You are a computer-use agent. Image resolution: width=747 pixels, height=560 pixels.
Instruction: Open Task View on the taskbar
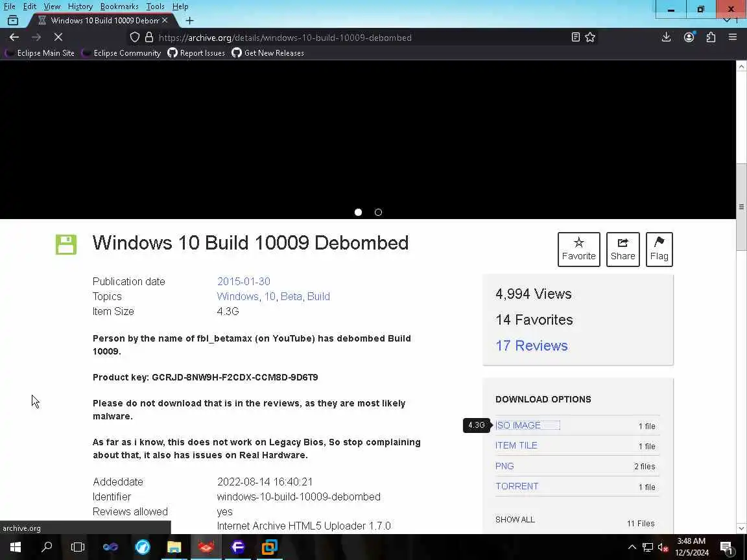(78, 547)
